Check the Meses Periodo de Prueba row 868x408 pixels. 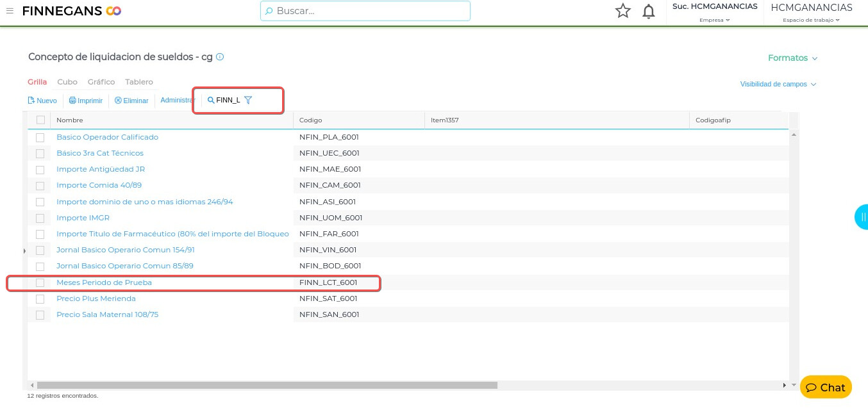[40, 282]
